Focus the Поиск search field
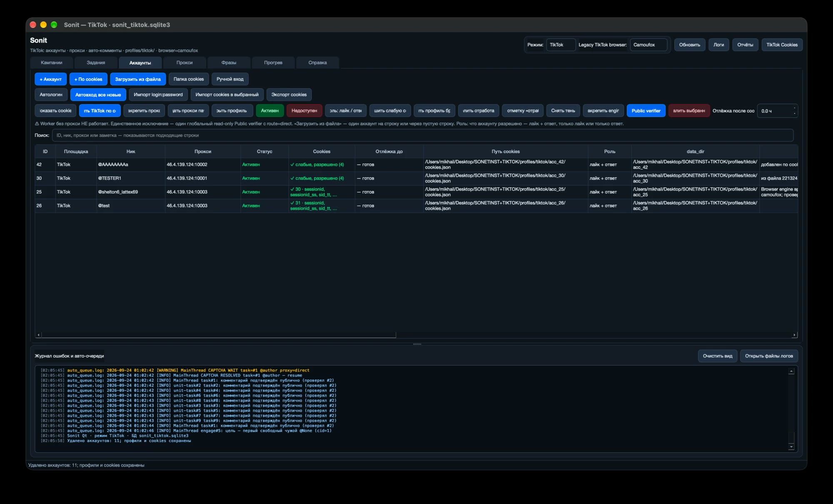Viewport: 833px width, 504px height. pos(422,135)
